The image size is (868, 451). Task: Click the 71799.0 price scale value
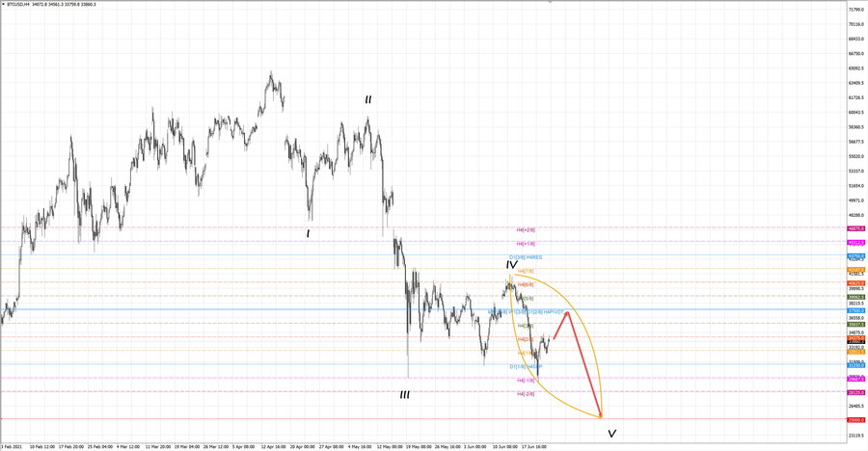point(855,10)
